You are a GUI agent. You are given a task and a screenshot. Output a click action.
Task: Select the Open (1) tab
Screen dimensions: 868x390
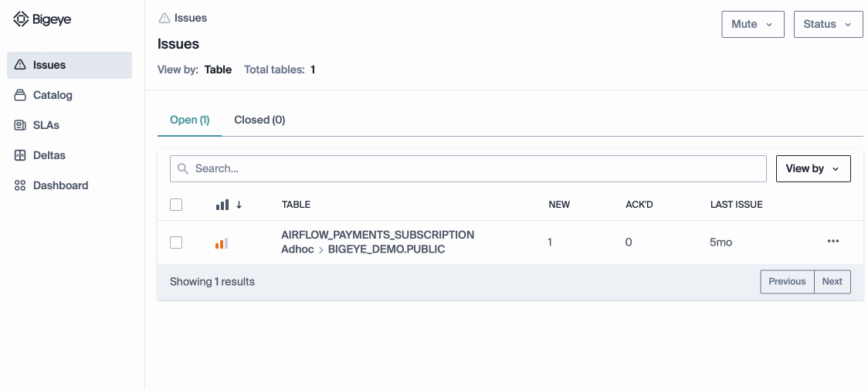pos(189,120)
